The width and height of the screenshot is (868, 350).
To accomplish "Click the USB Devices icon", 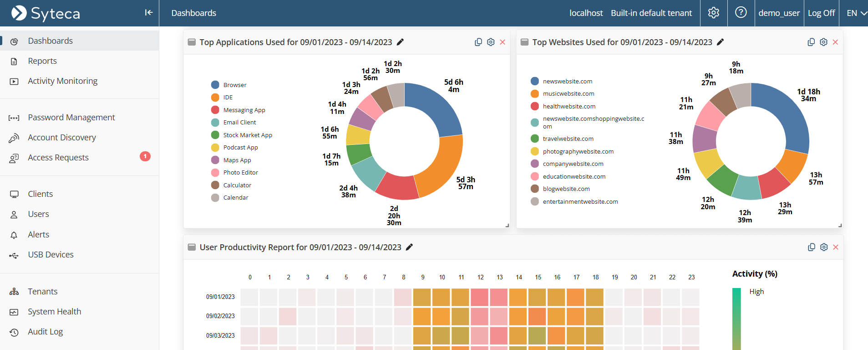I will tap(14, 255).
